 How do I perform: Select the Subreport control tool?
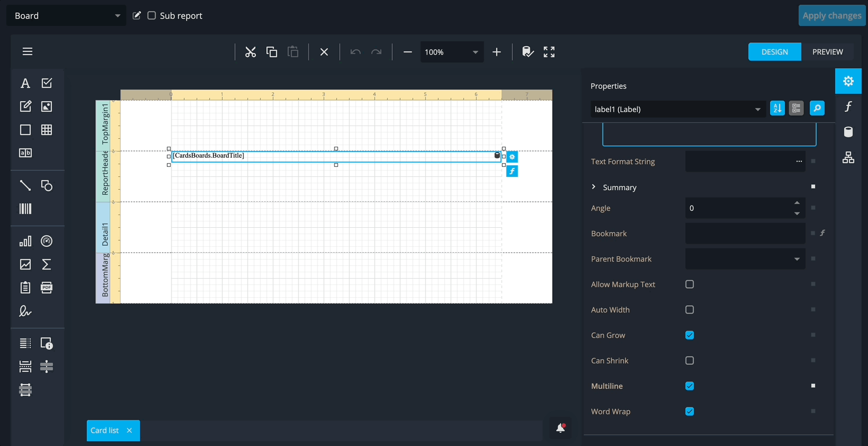pyautogui.click(x=25, y=288)
